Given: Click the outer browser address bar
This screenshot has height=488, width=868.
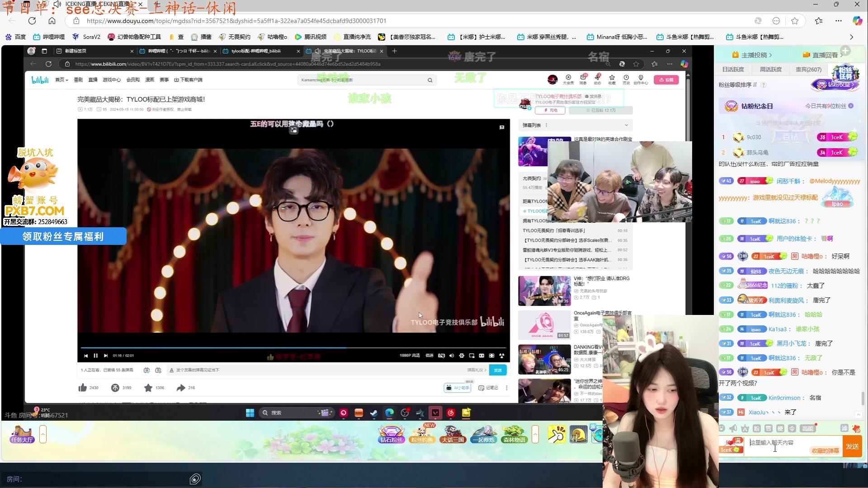Looking at the screenshot, I should pos(407,21).
